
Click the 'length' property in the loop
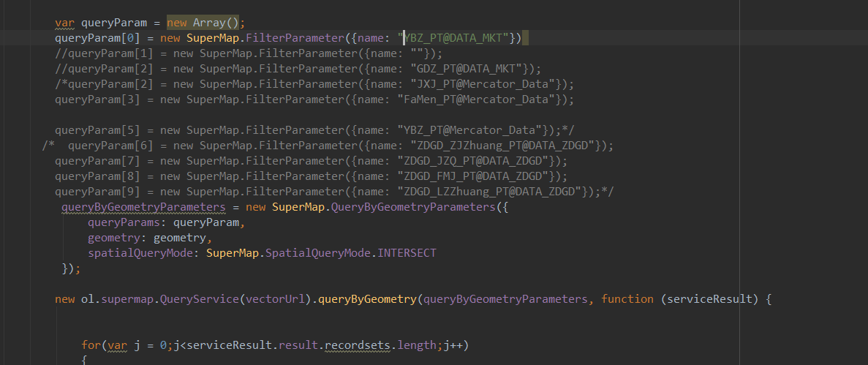point(418,345)
